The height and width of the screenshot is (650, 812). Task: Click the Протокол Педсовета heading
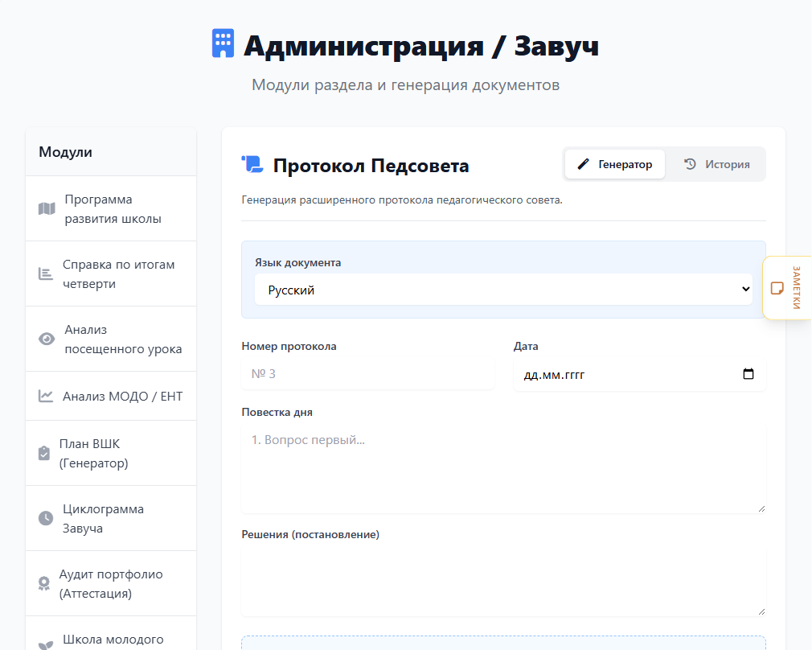[371, 166]
